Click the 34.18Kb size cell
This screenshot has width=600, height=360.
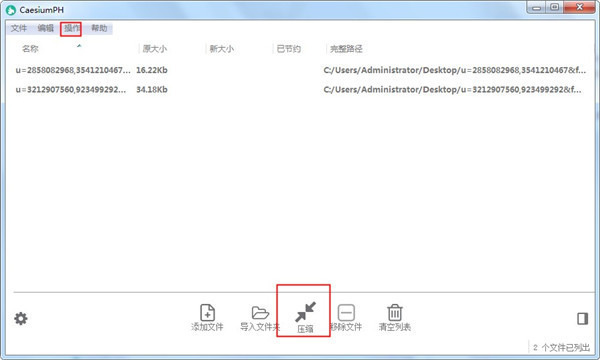point(152,90)
